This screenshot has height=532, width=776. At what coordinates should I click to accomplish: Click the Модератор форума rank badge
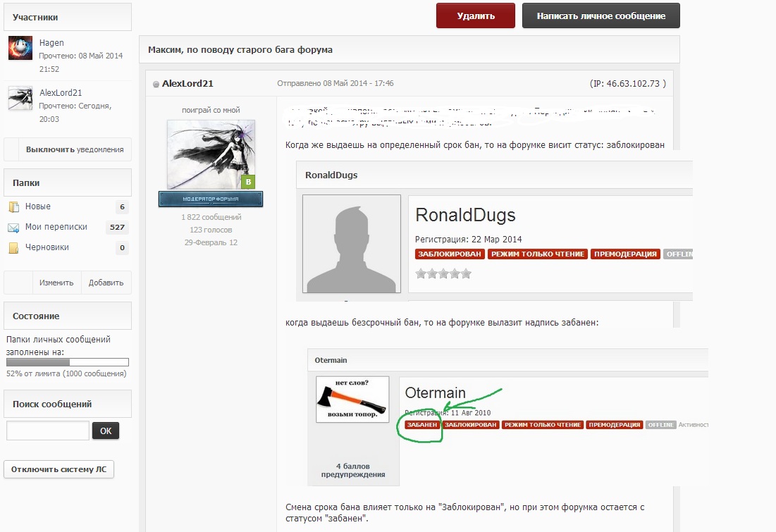[x=211, y=199]
